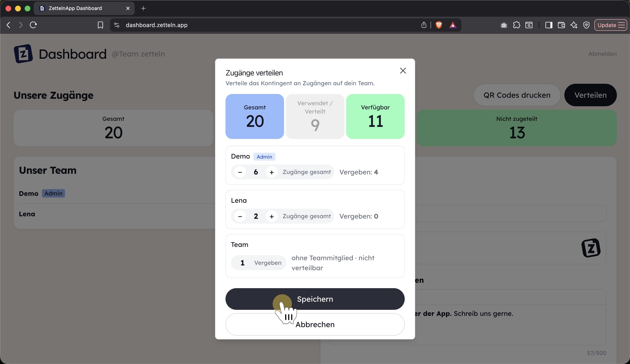Screen dimensions: 630x364
Task: Click 'ohne Teammitglied · nicht verteilbar' text
Action: pyautogui.click(x=333, y=263)
